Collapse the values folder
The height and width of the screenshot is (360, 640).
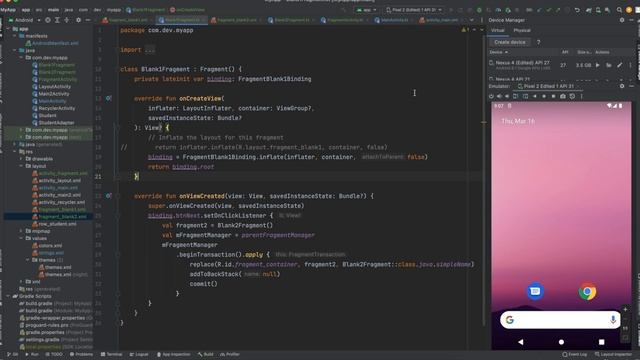coord(22,238)
